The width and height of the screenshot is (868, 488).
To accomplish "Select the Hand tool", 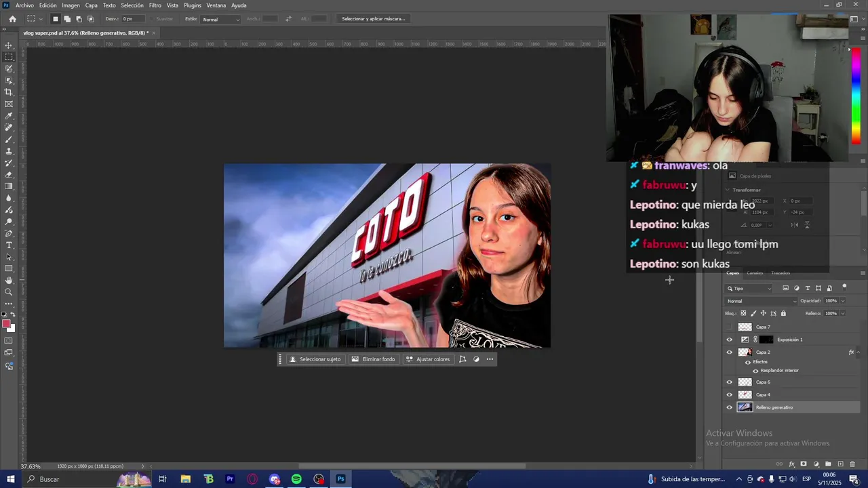I will click(x=9, y=280).
